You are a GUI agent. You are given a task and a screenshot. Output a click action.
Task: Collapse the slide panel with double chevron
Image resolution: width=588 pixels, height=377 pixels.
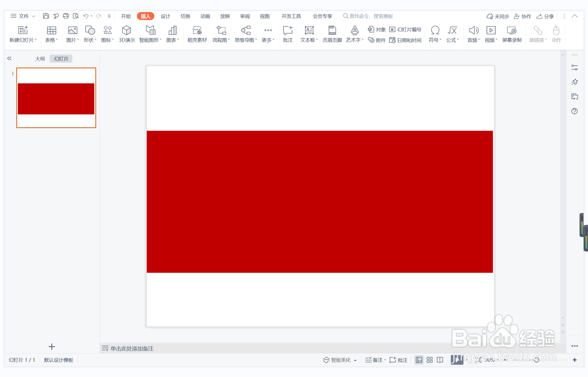[x=10, y=58]
